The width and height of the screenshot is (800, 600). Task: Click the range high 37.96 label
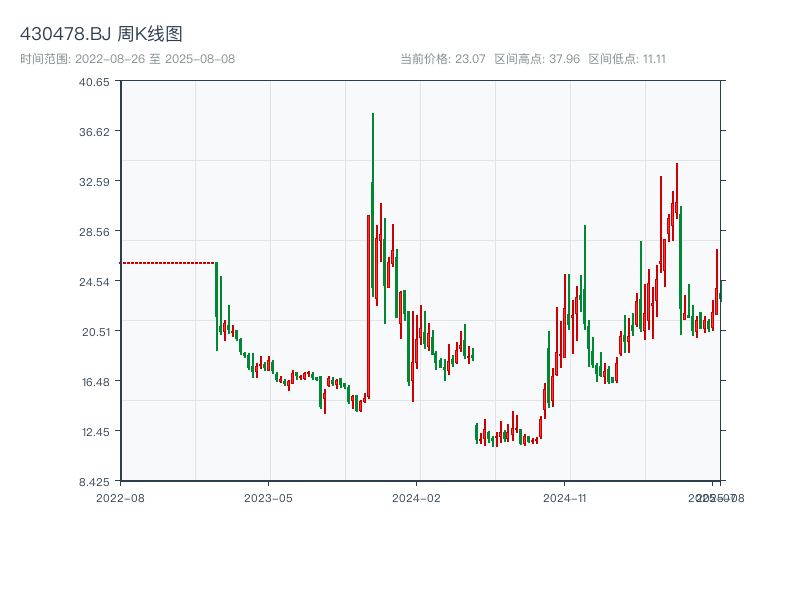[537, 59]
